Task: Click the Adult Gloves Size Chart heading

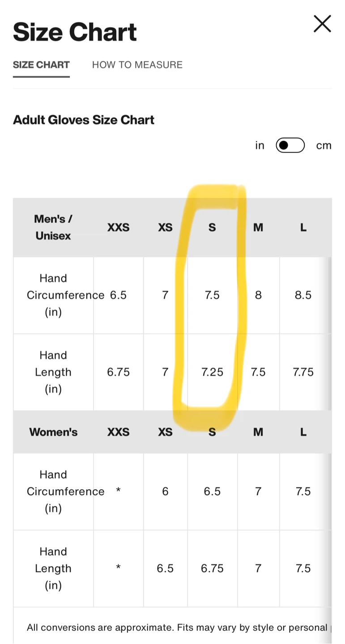Action: [84, 120]
